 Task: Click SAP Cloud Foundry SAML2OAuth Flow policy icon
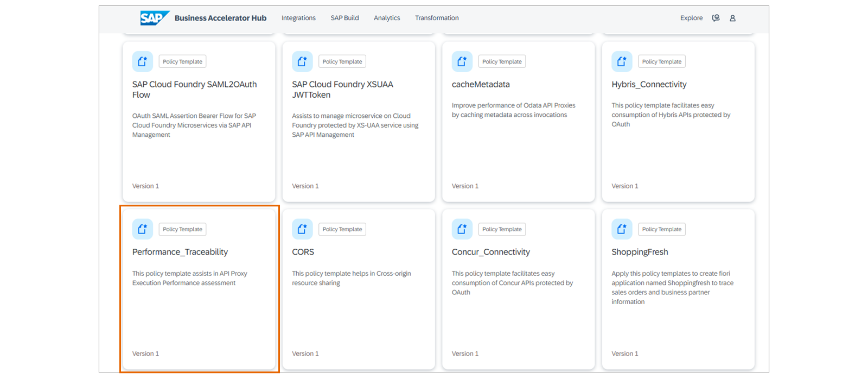coord(143,61)
